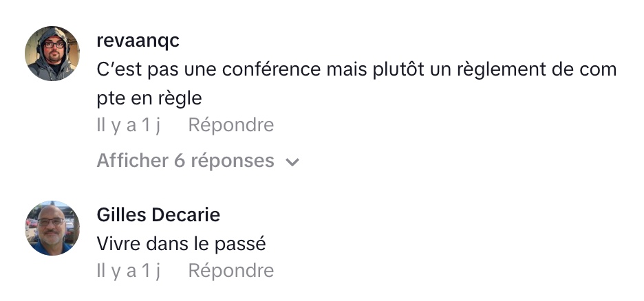Show the 6 replies via 'Afficher 6 réponses'
The height and width of the screenshot is (301, 644).
[185, 161]
